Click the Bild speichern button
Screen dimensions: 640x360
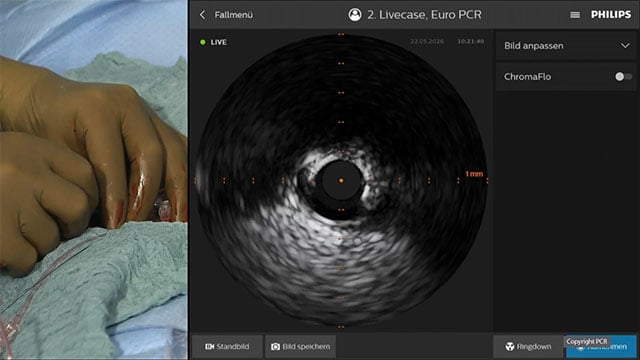click(x=300, y=347)
